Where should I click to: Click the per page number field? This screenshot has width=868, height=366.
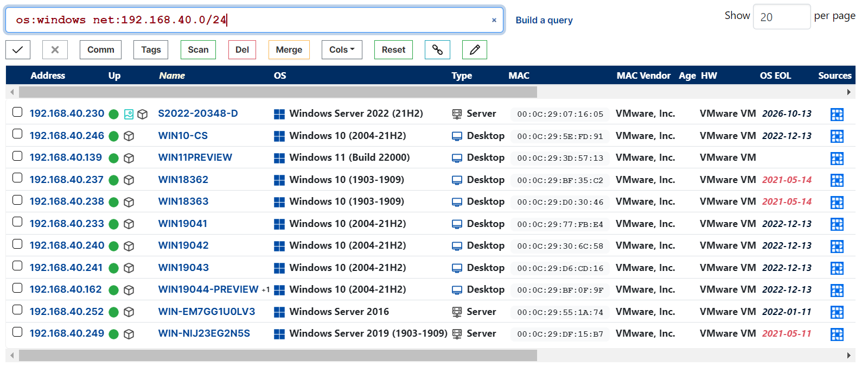coord(781,17)
